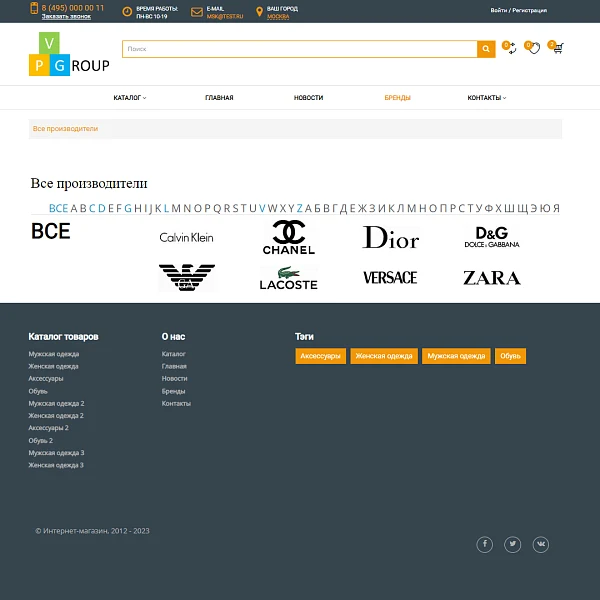Open the Dolce & Gabbana brand logo

click(492, 237)
